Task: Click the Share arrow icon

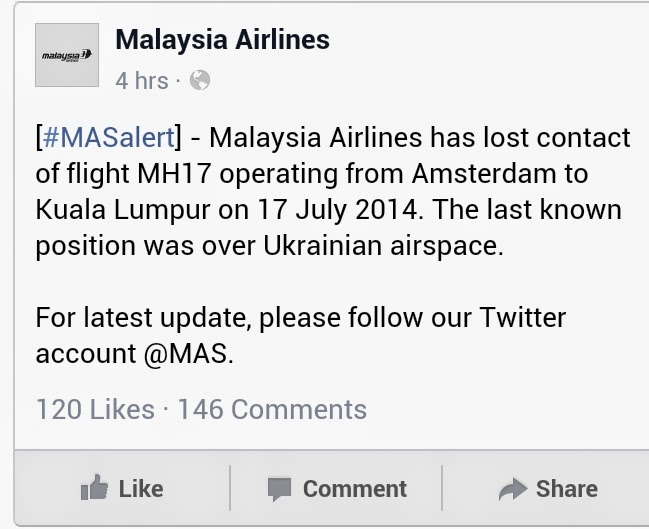Action: click(513, 489)
